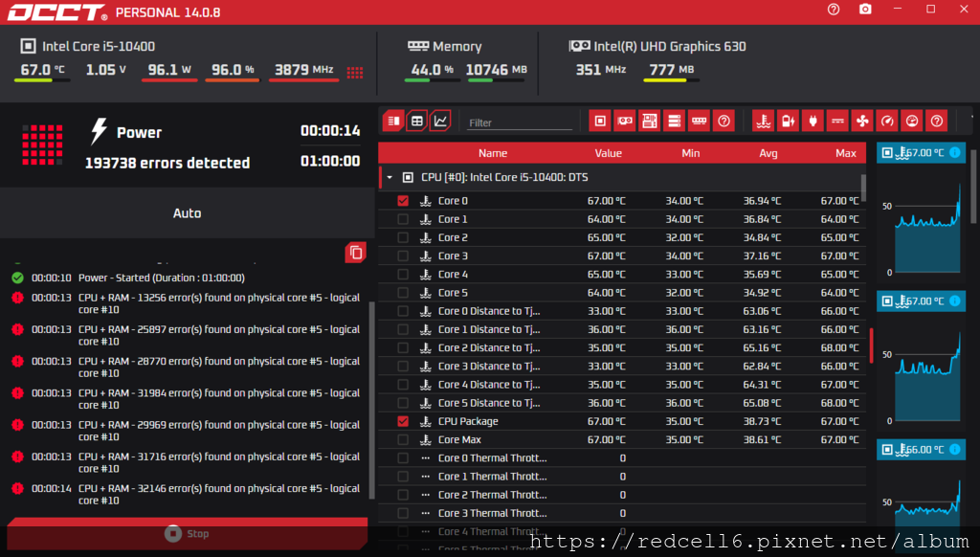Toggle usage gauge sensor filter
Screen dimensions: 980x557
click(x=912, y=121)
